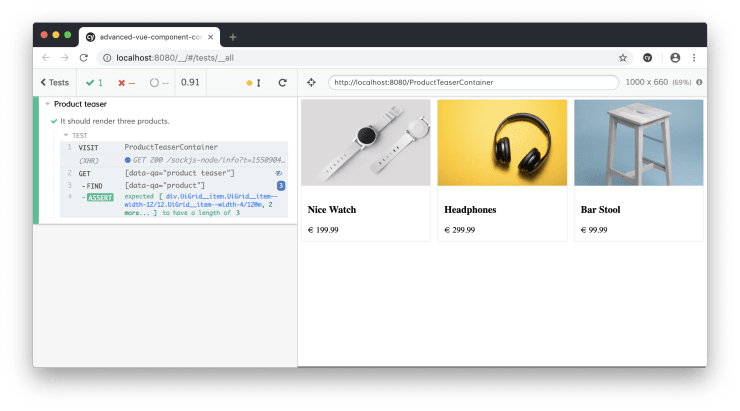This screenshot has width=740, height=411.
Task: Click the Headphones product image
Action: (502, 142)
